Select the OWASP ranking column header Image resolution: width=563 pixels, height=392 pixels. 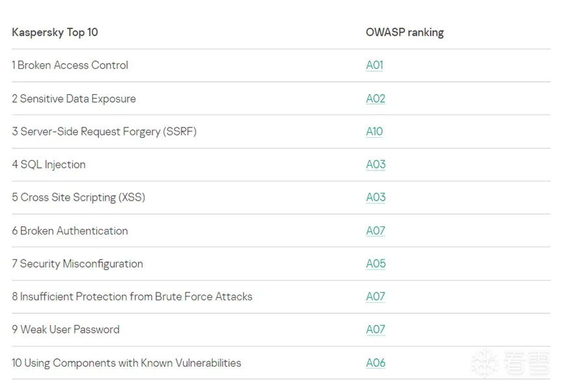pyautogui.click(x=404, y=32)
